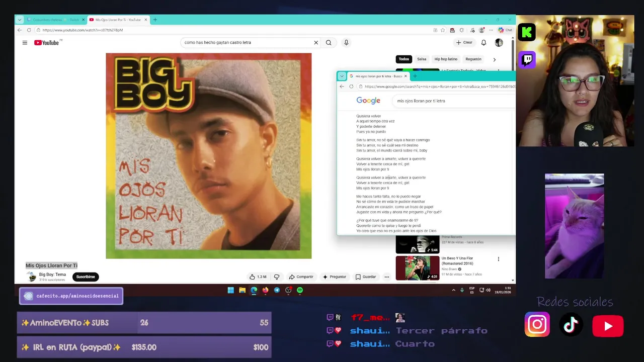The height and width of the screenshot is (362, 644).
Task: Go back in the YouTube browser window
Action: [x=20, y=30]
